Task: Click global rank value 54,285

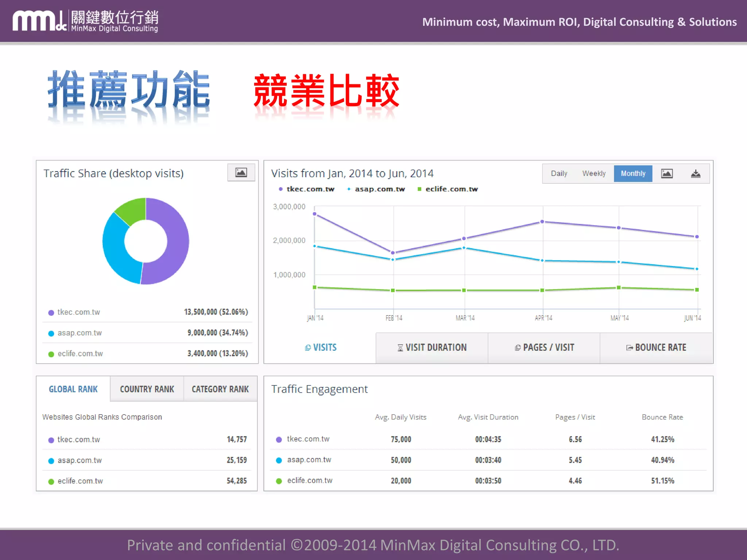Action: [x=237, y=481]
